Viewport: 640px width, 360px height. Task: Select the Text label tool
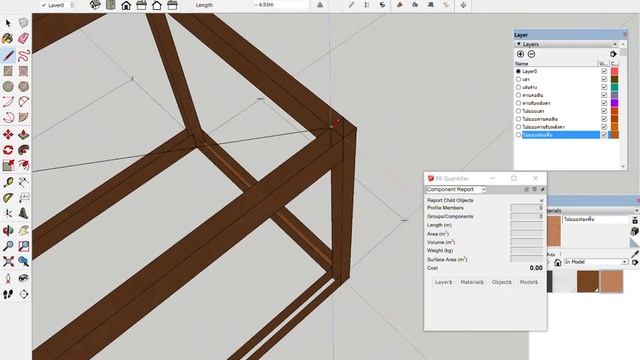tap(24, 198)
